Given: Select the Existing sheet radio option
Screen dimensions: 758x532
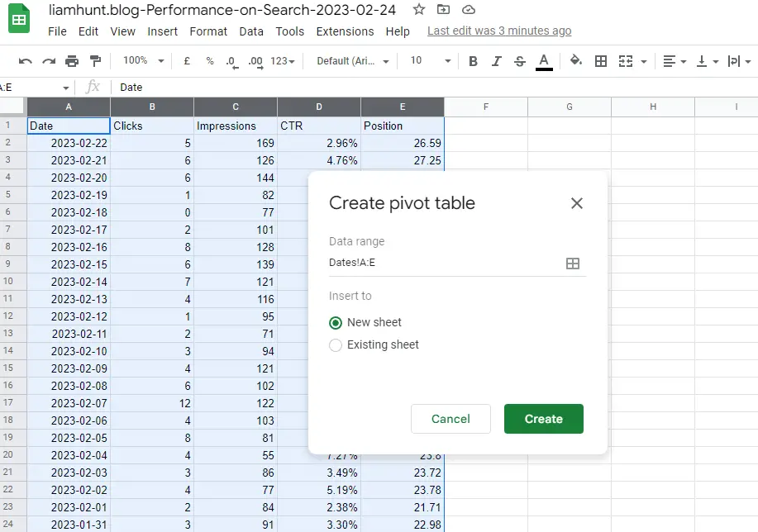Looking at the screenshot, I should (336, 345).
